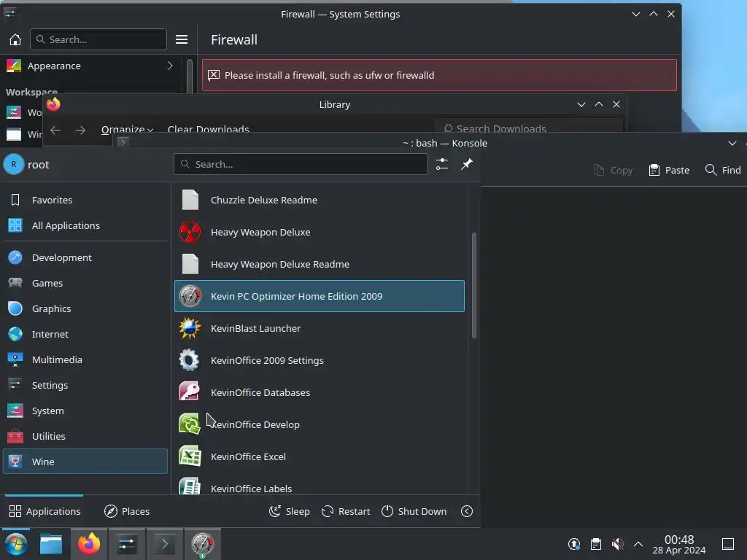Switch to Firefox on the taskbar

[x=89, y=544]
